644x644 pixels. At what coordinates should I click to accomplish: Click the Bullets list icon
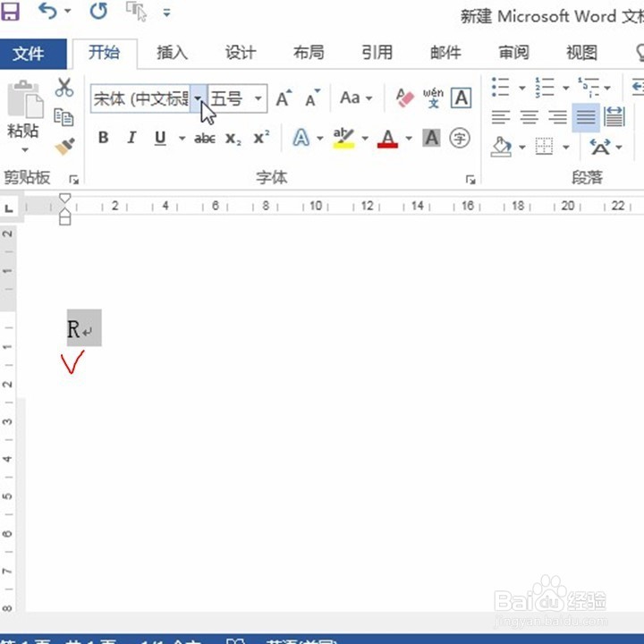click(x=501, y=87)
